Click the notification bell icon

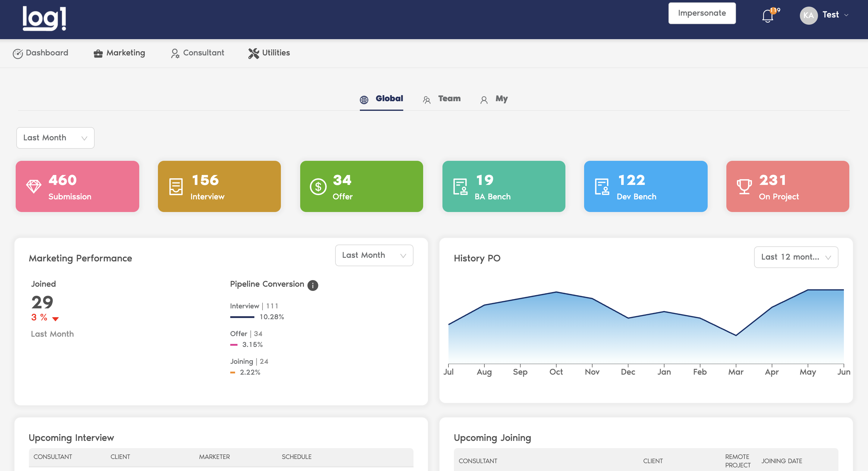click(767, 16)
